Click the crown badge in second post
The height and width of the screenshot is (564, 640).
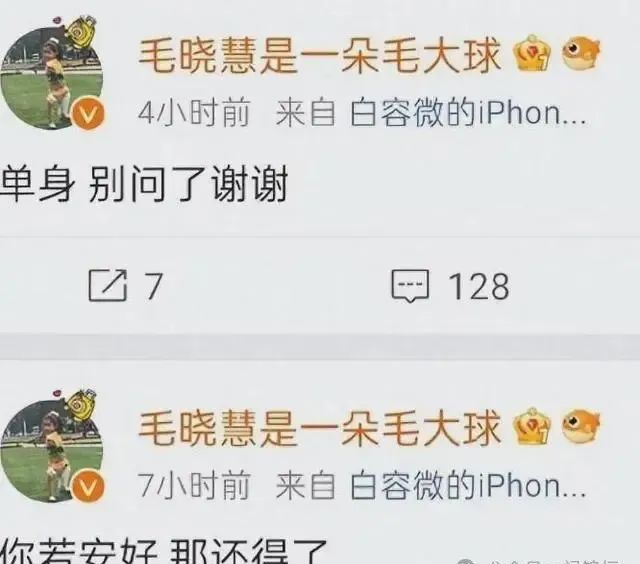click(533, 426)
